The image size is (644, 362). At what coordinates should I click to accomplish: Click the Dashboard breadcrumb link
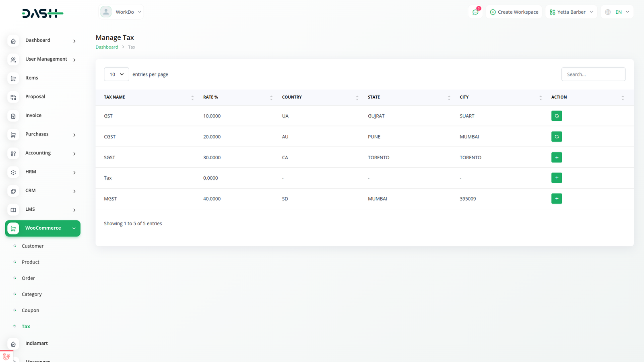107,47
